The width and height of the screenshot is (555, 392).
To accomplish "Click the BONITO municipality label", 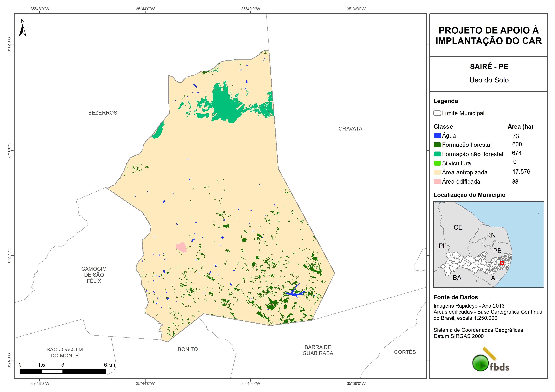I will tap(188, 349).
